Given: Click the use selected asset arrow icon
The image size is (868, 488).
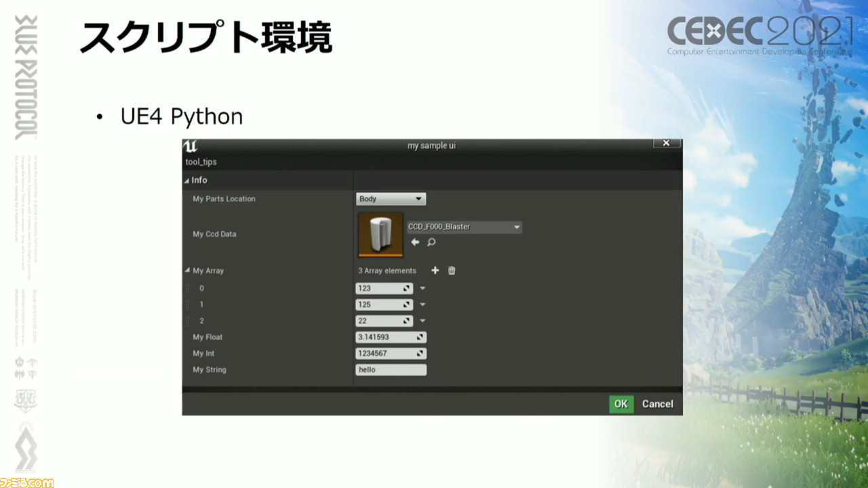Looking at the screenshot, I should coord(415,243).
